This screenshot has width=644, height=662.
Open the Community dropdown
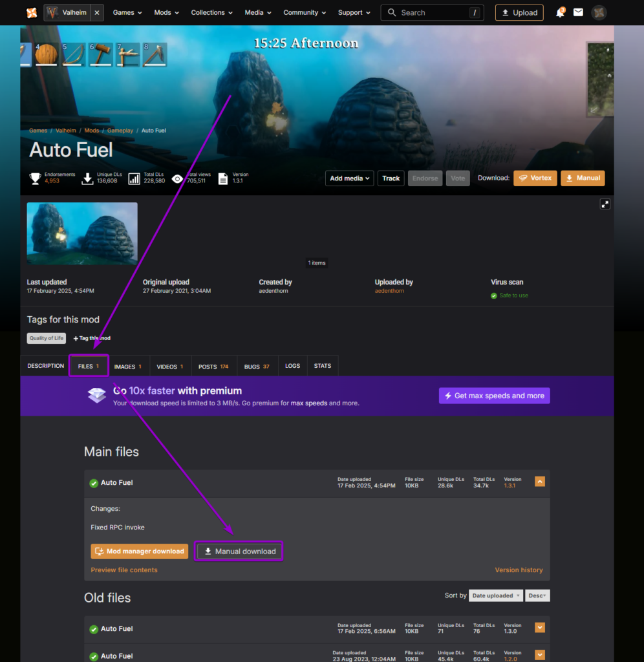coord(305,13)
